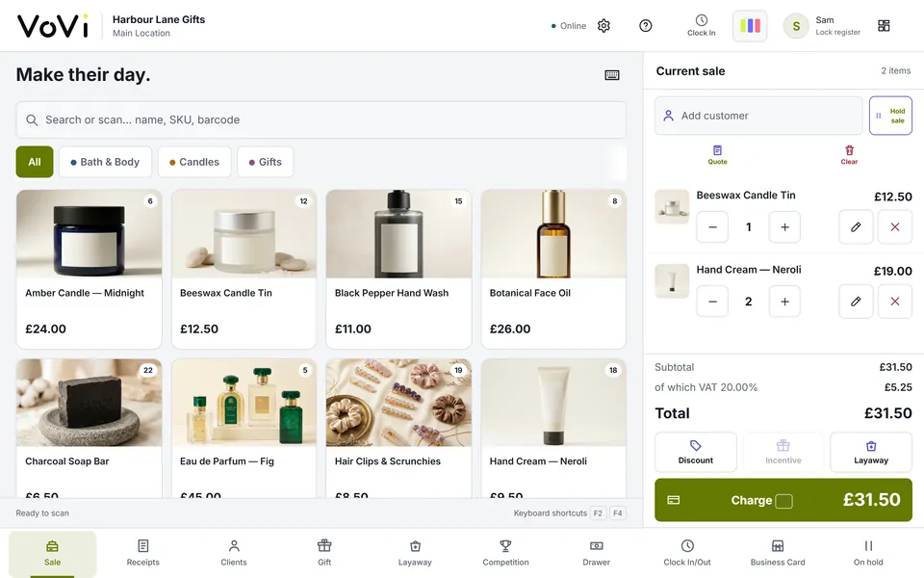The height and width of the screenshot is (578, 924).
Task: Open the On hold tab
Action: pyautogui.click(x=868, y=553)
